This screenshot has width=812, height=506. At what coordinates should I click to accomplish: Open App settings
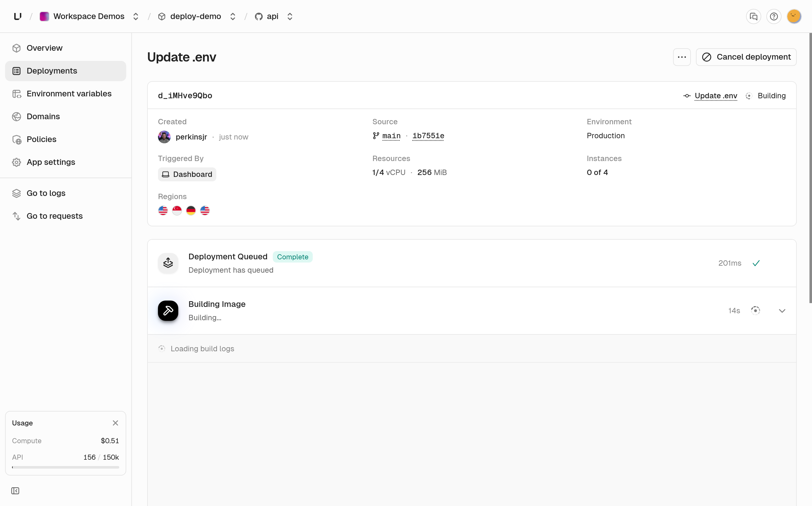(x=66, y=162)
